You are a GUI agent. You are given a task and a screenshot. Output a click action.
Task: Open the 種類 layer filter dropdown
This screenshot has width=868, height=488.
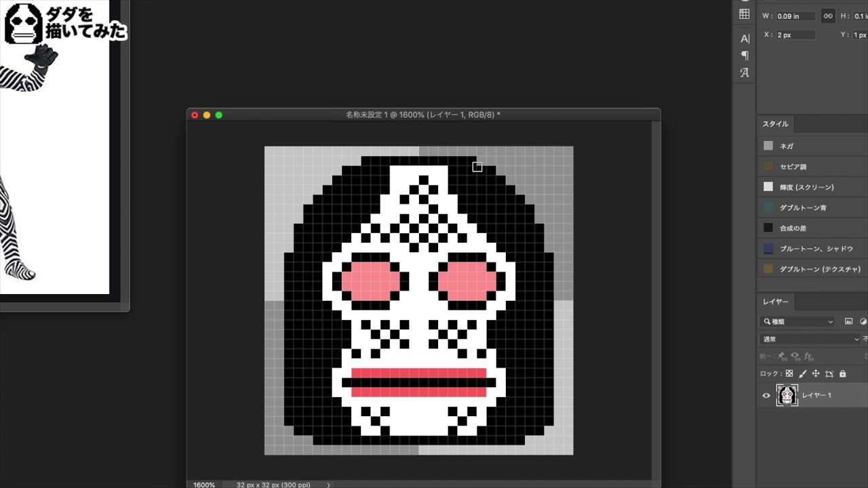tap(798, 322)
